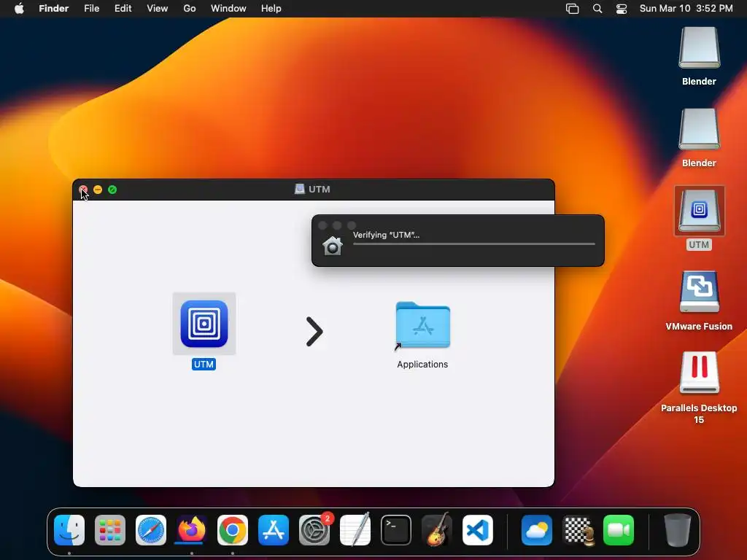Launch GarageBand from the Dock
The height and width of the screenshot is (560, 747).
pos(437,529)
